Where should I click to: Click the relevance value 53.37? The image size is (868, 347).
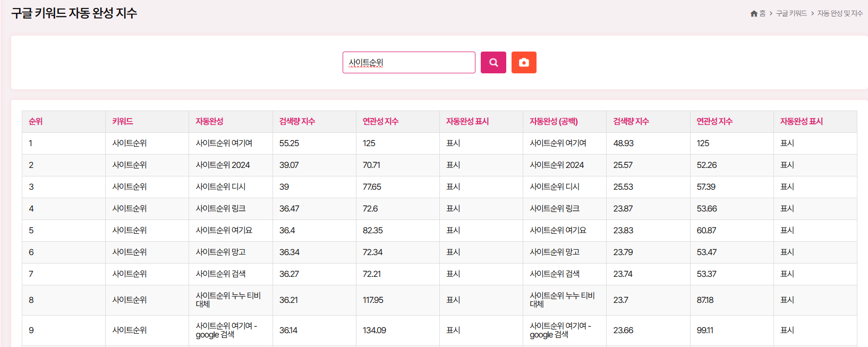click(707, 274)
